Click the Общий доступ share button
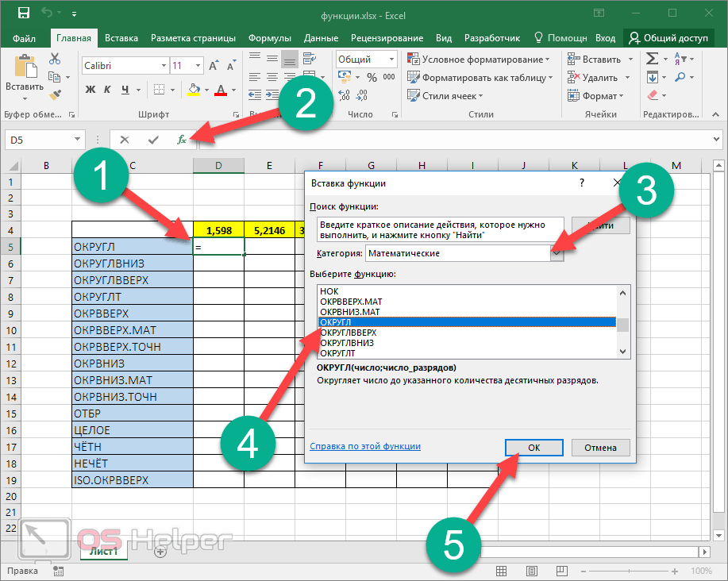The height and width of the screenshot is (581, 728). click(x=668, y=38)
